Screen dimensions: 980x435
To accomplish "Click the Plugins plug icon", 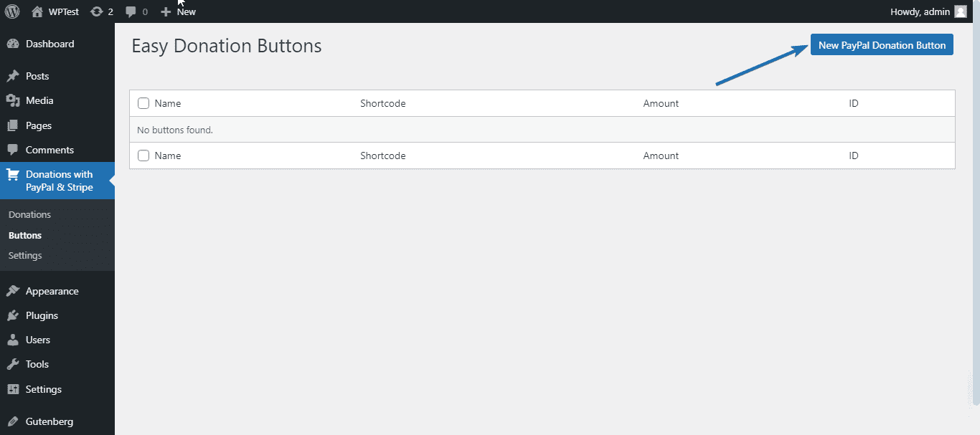I will (x=13, y=315).
